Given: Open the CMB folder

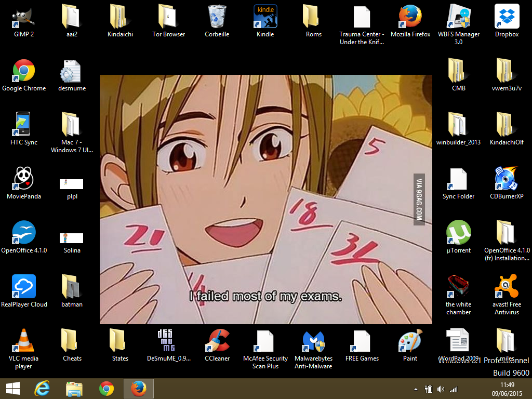Looking at the screenshot, I should (458, 71).
